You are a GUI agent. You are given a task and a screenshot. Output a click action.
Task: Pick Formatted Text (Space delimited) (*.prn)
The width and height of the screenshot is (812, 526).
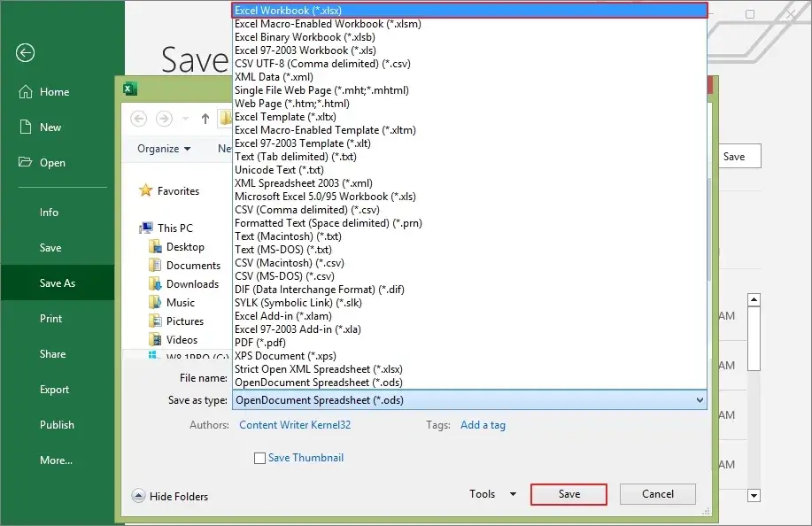pos(469,223)
